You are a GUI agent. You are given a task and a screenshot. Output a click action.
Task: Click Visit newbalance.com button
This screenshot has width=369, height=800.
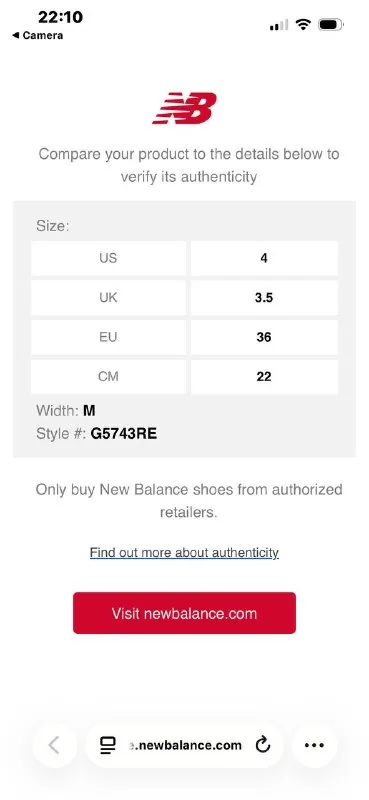point(184,613)
